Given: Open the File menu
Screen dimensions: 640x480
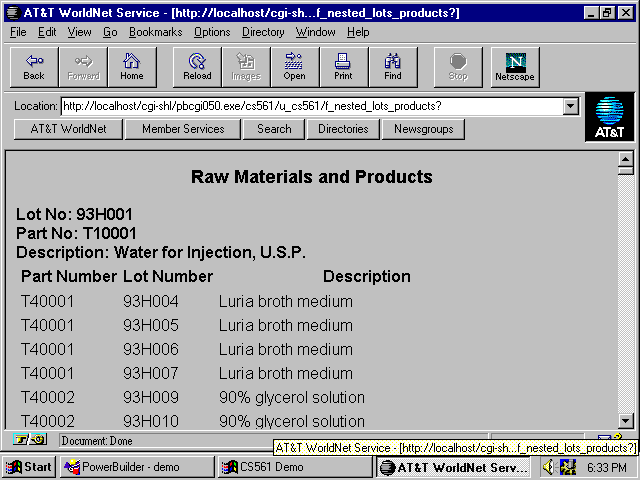Looking at the screenshot, I should [x=18, y=32].
